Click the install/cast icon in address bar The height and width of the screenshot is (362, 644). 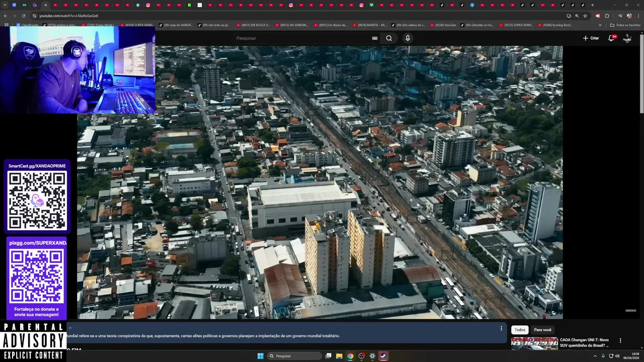click(x=569, y=16)
